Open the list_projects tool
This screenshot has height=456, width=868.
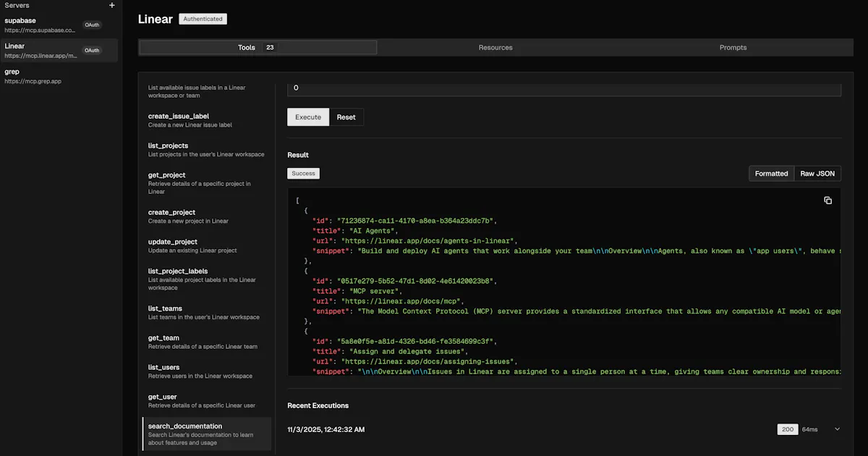point(207,150)
